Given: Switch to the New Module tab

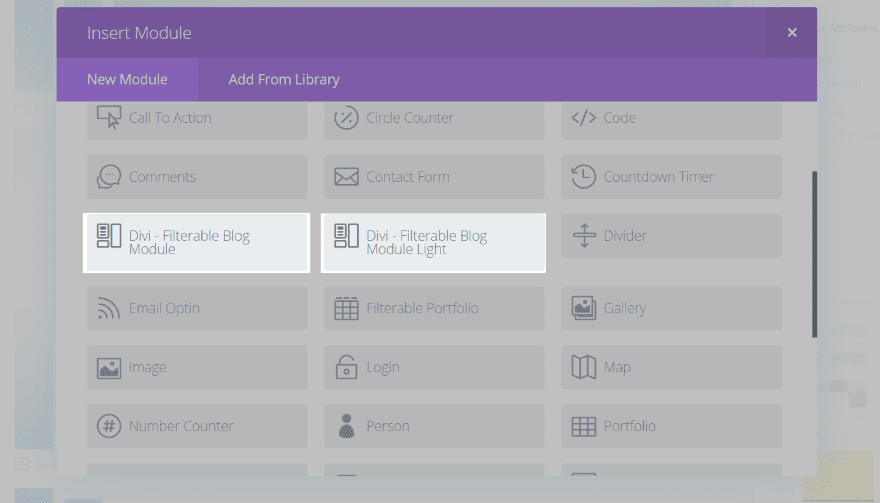Looking at the screenshot, I should pos(127,80).
